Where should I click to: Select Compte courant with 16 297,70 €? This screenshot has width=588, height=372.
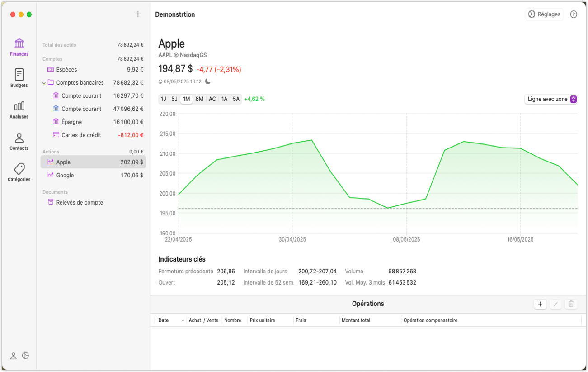[93, 95]
